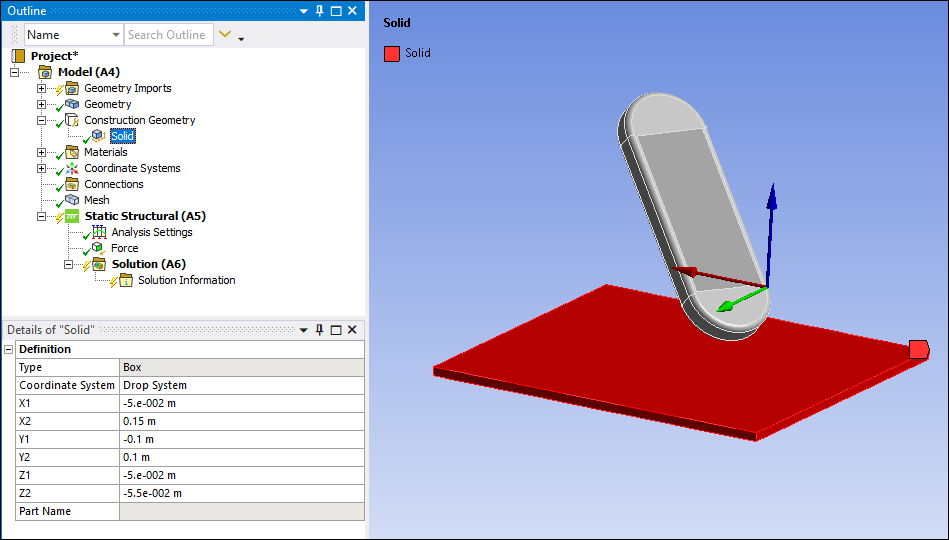949x540 pixels.
Task: Click the X2 value 0.15 m
Action: (x=242, y=421)
